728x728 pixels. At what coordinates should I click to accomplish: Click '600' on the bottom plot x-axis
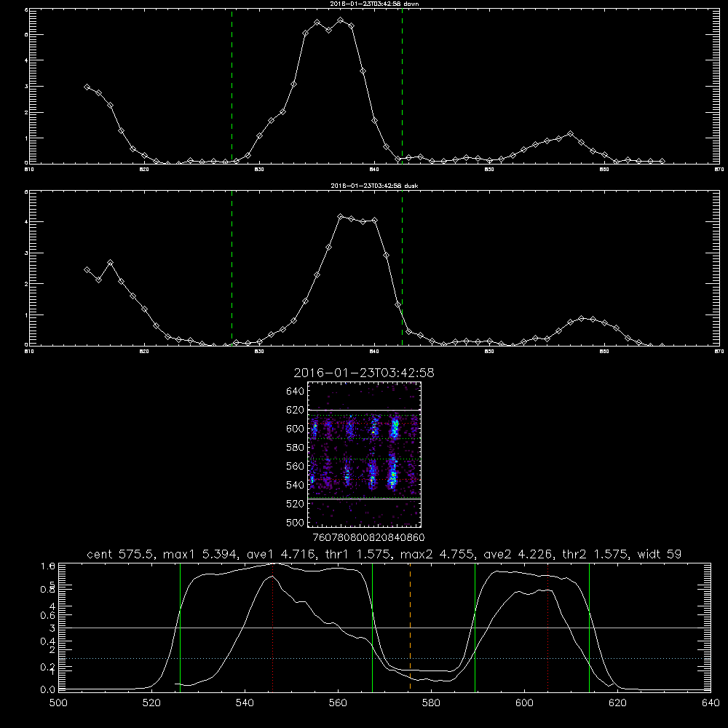pos(524,703)
